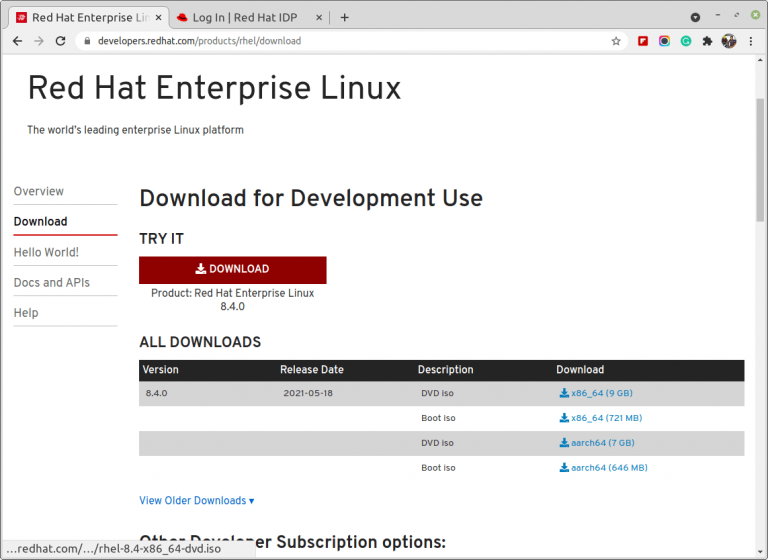Click the browser forward arrow
The height and width of the screenshot is (560, 768).
click(39, 41)
